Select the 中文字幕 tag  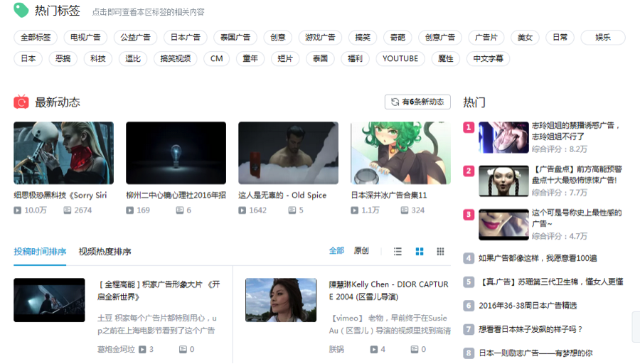(488, 58)
